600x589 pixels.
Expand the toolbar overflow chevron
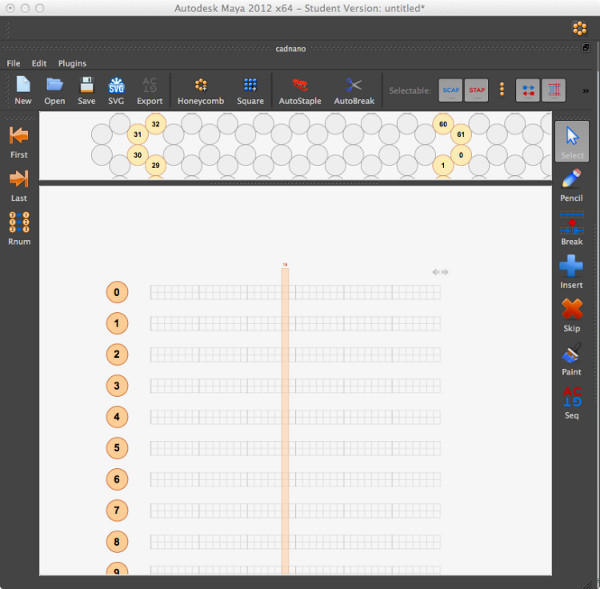(x=585, y=90)
